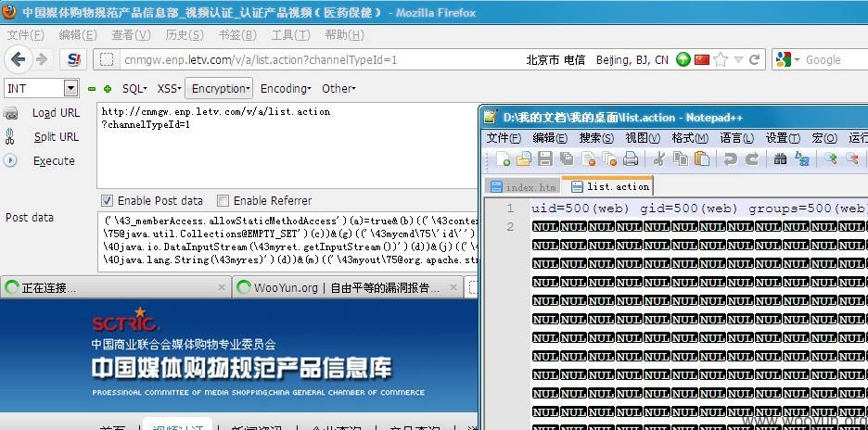Create new file in Notepad++ toolbar
The height and width of the screenshot is (430, 868).
pyautogui.click(x=502, y=158)
